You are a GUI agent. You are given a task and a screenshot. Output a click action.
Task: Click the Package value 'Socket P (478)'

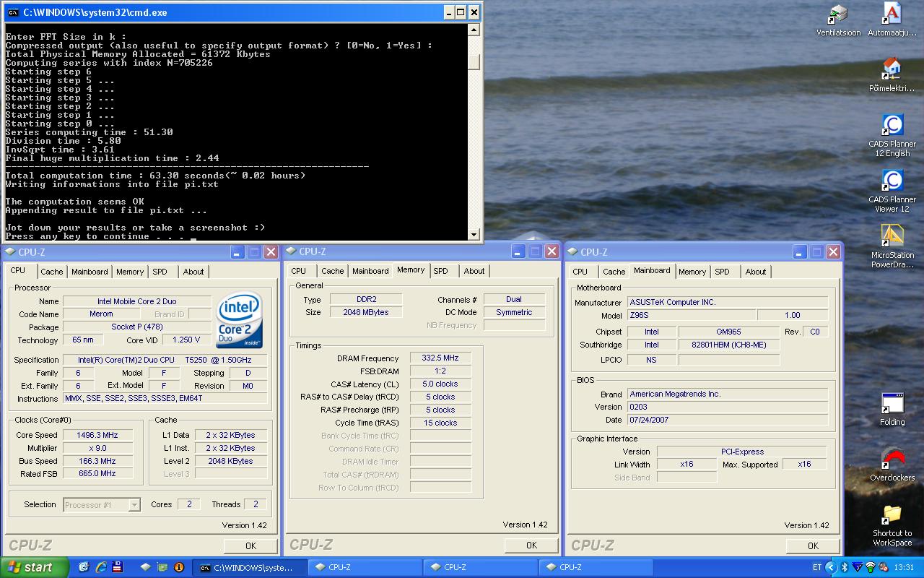click(137, 327)
